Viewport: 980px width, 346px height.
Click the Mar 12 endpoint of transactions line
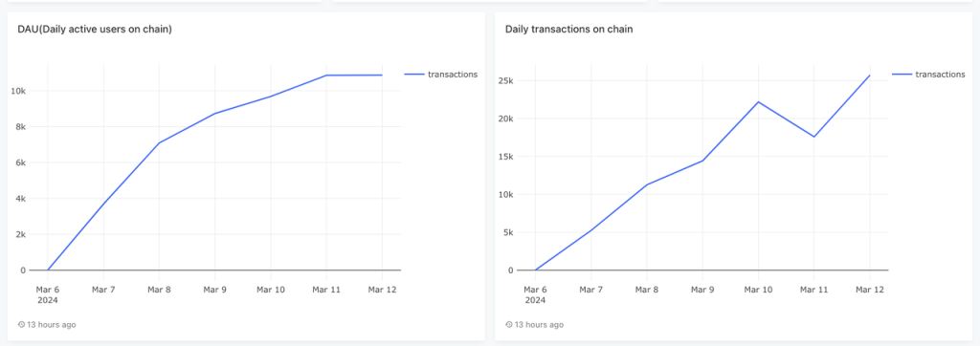point(869,76)
